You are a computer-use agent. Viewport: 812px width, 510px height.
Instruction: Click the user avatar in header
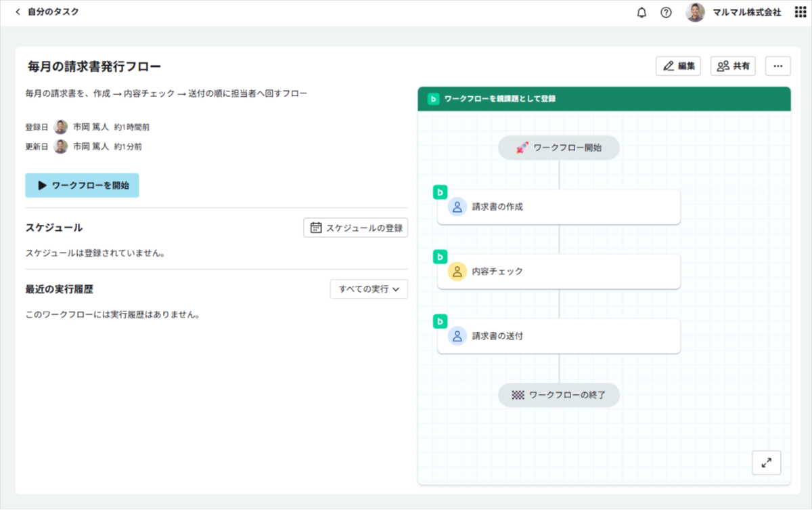point(695,12)
